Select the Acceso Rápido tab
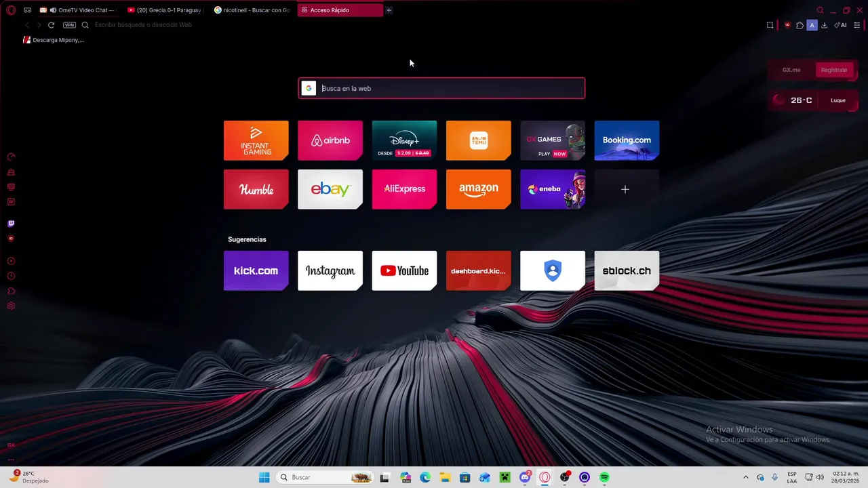Viewport: 868px width, 488px height. (x=340, y=10)
